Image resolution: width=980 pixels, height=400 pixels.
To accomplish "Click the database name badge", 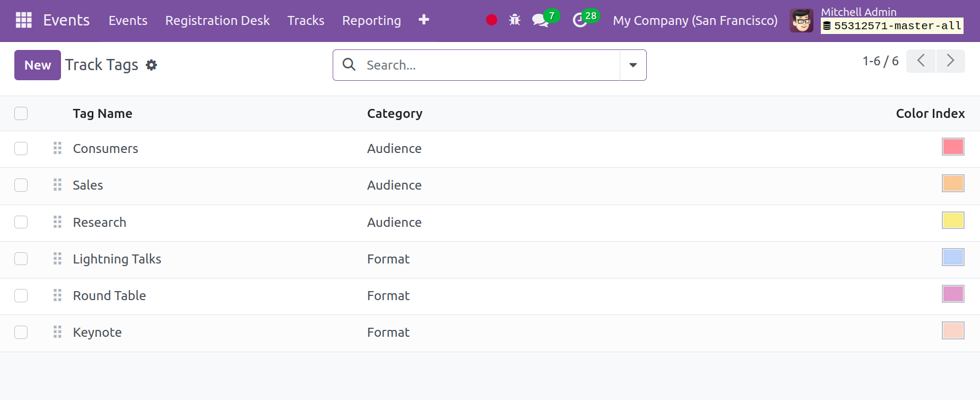I will point(892,26).
